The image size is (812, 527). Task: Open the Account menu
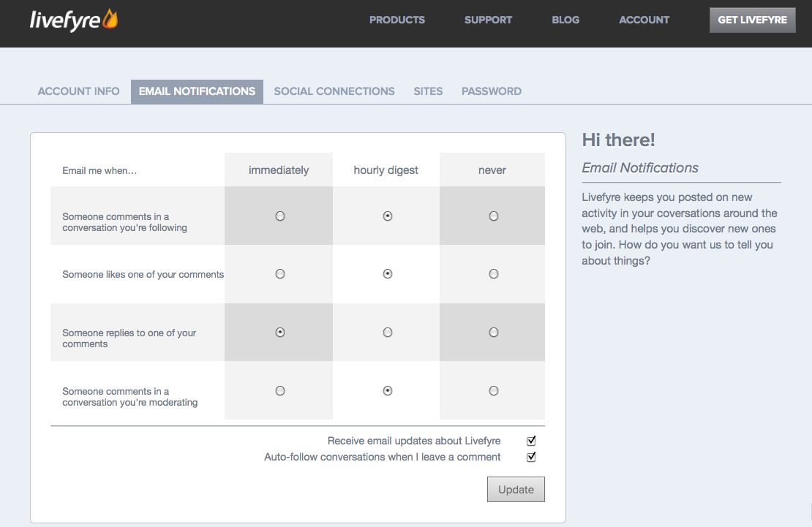point(644,20)
